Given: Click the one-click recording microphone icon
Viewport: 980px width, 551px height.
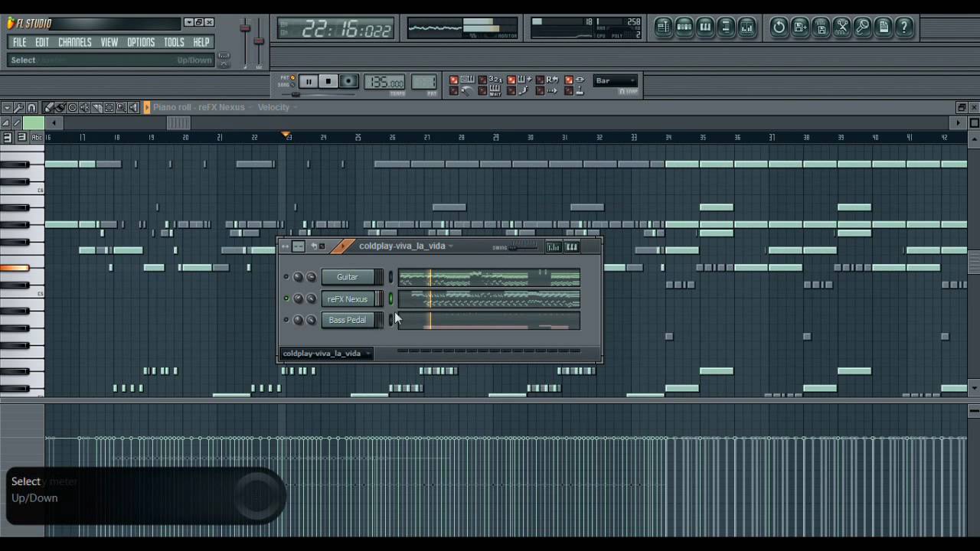Looking at the screenshot, I should (x=863, y=28).
